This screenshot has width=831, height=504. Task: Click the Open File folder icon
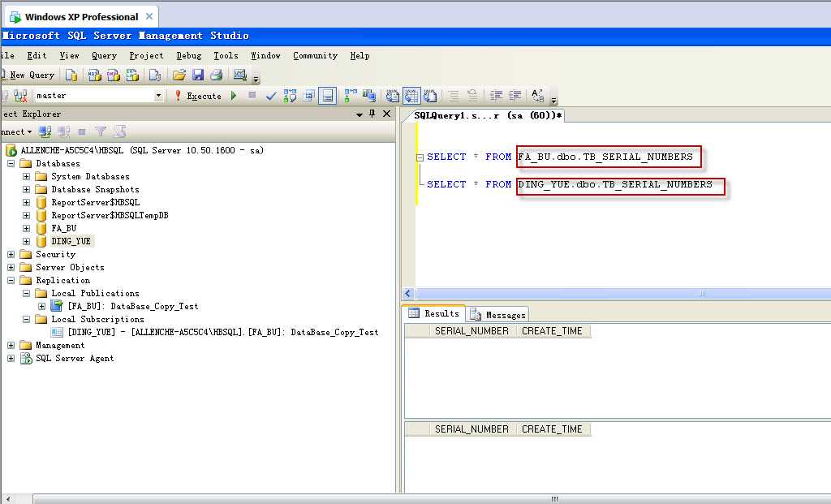179,75
